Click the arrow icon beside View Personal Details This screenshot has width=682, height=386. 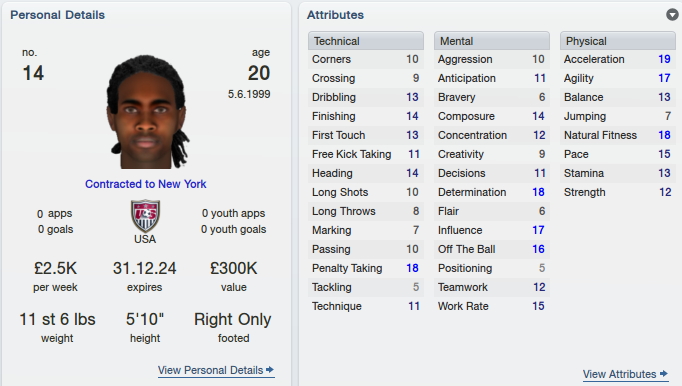point(270,369)
